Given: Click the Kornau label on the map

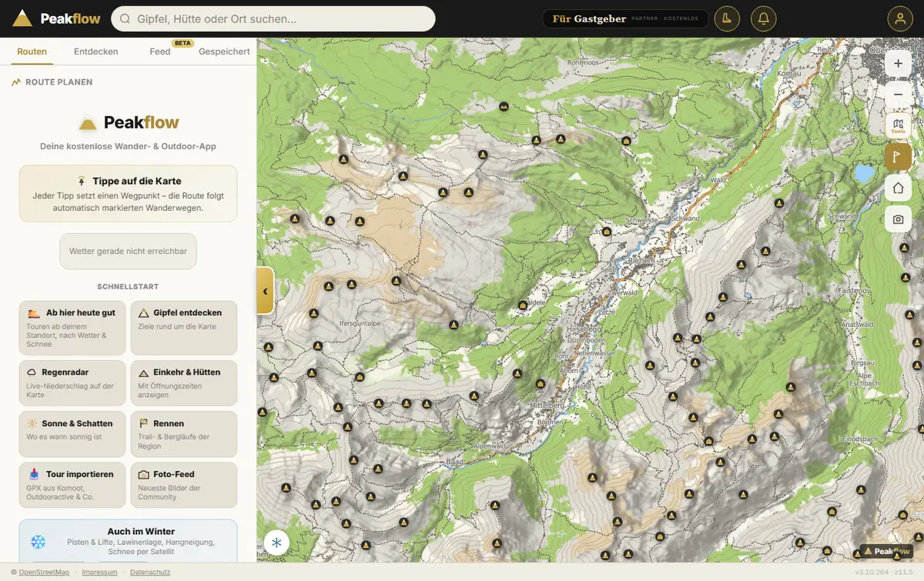Looking at the screenshot, I should point(789,74).
